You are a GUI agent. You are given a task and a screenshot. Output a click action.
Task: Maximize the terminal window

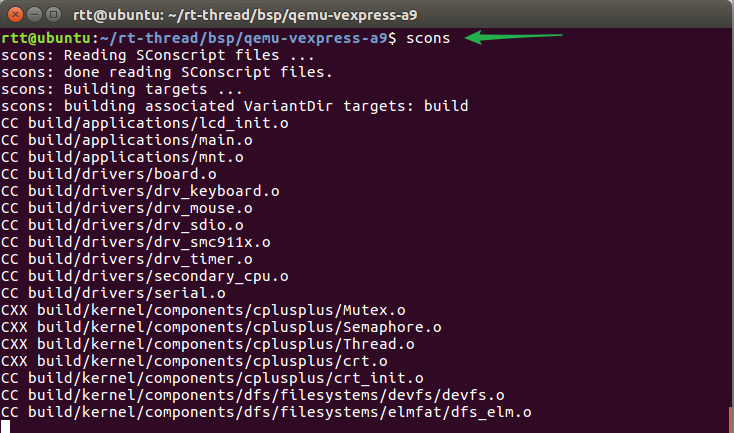click(x=55, y=13)
